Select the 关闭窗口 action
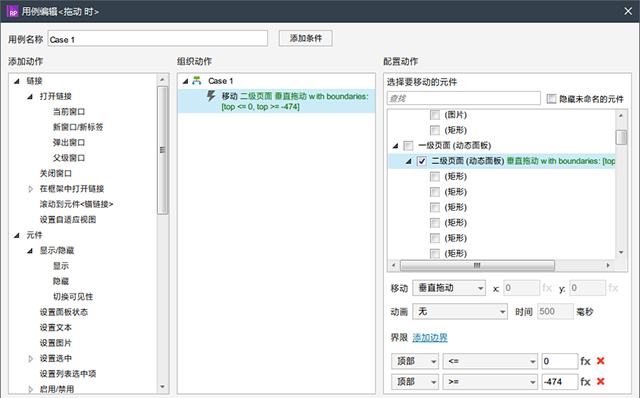The height and width of the screenshot is (398, 640). [x=56, y=173]
